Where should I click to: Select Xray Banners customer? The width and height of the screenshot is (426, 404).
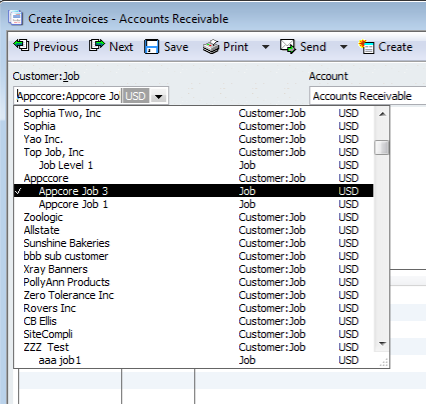pos(194,269)
